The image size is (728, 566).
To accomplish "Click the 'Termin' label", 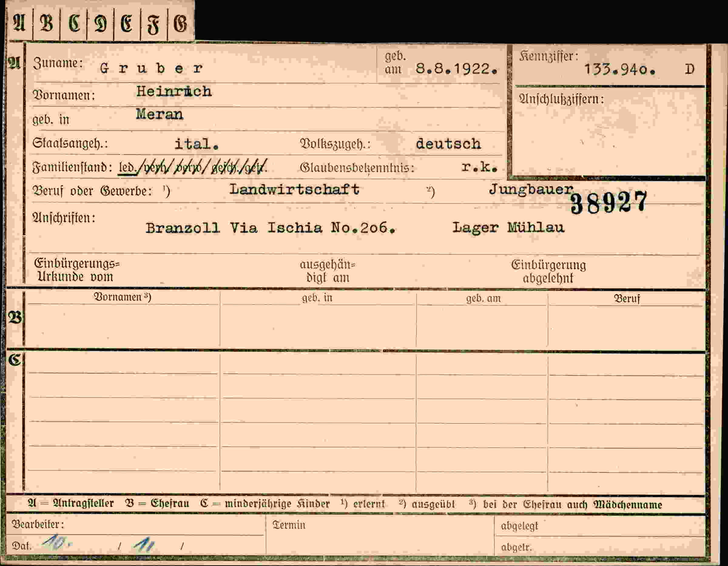I will (289, 525).
